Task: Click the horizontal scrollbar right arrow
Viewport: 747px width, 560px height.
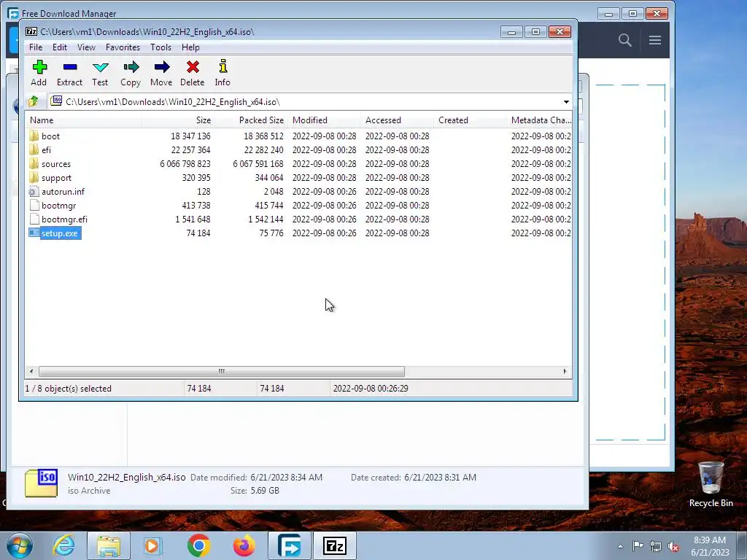Action: pos(565,371)
